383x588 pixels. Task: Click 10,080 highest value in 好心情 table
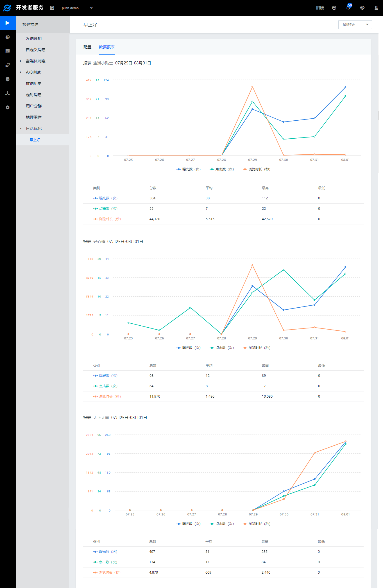[267, 396]
